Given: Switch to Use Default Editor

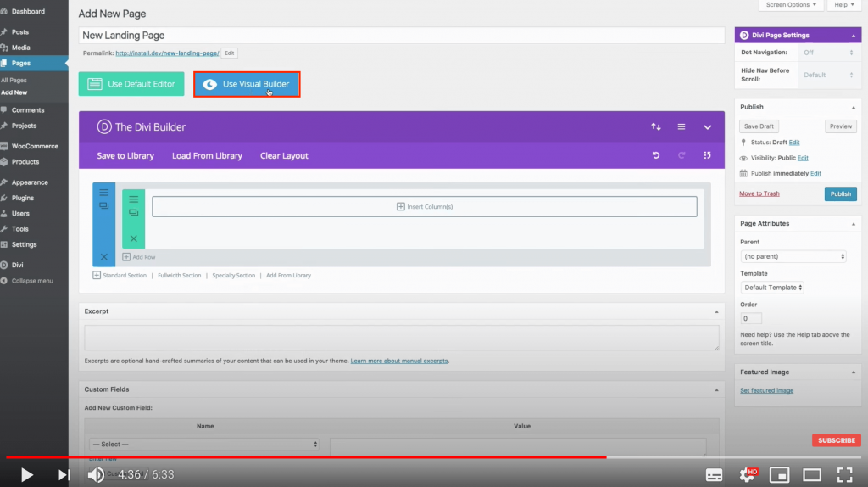Looking at the screenshot, I should [131, 84].
